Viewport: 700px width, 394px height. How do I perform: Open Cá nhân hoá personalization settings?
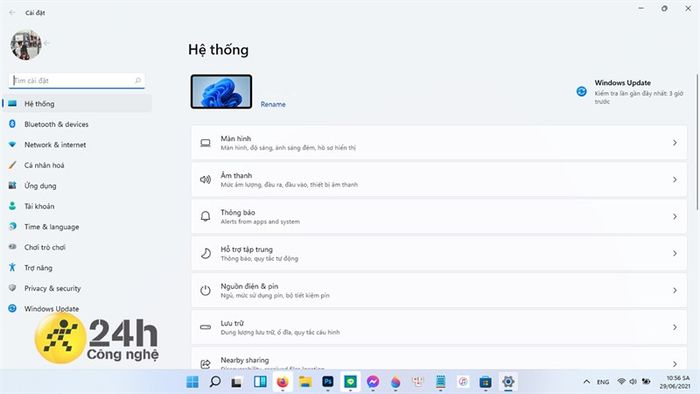tap(44, 165)
